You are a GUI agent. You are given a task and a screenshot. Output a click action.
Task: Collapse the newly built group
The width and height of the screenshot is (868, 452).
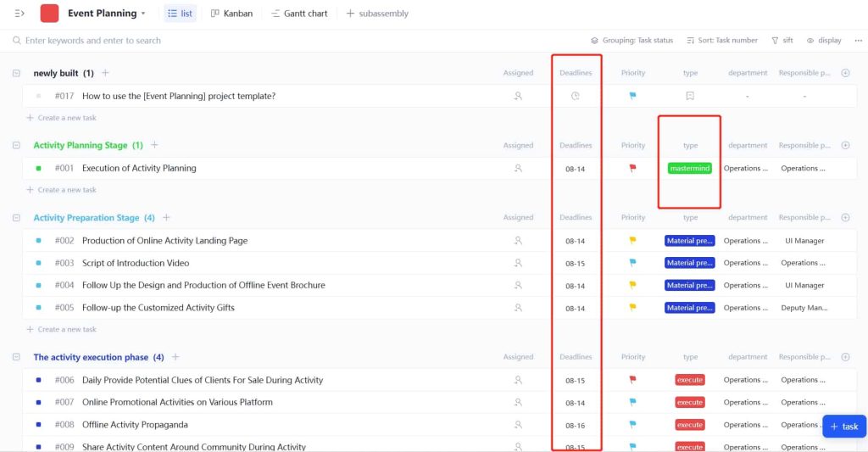[x=17, y=74]
